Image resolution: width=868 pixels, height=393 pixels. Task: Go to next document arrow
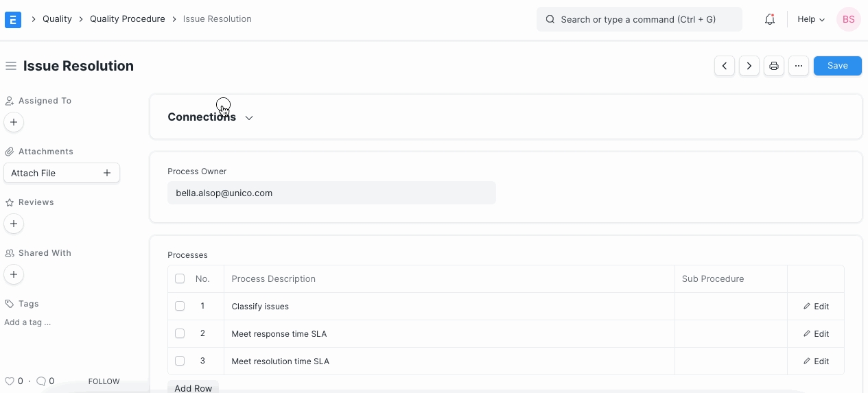pos(749,66)
